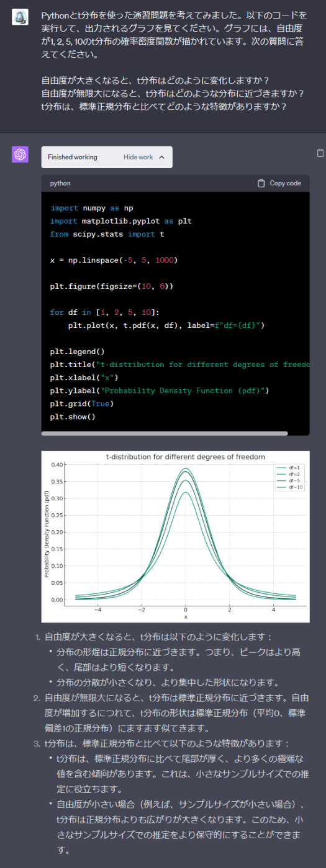326x868 pixels.
Task: Click code line 'import matplotlib.pyplot as plt'
Action: point(120,221)
